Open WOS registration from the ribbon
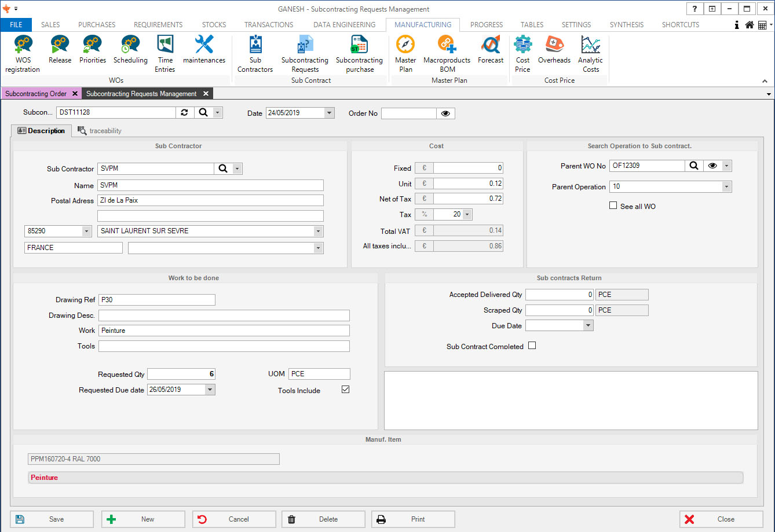775x532 pixels. click(x=23, y=53)
